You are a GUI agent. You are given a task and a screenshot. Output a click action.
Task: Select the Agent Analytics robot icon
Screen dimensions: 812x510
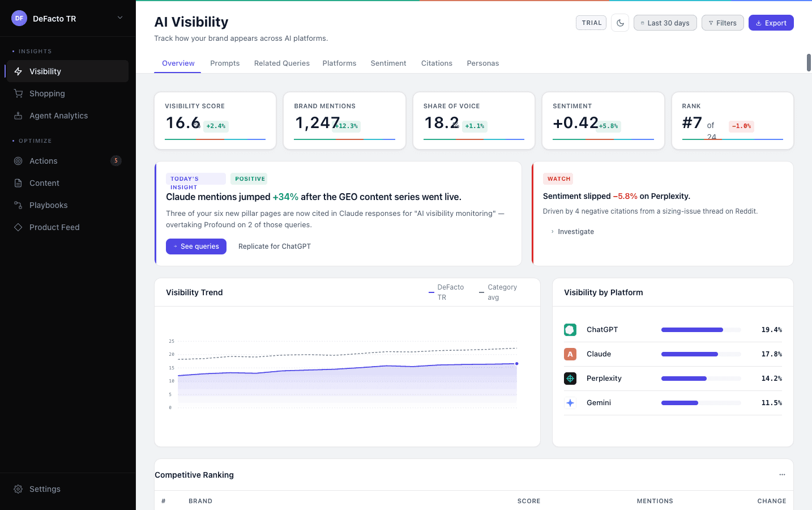coord(19,115)
